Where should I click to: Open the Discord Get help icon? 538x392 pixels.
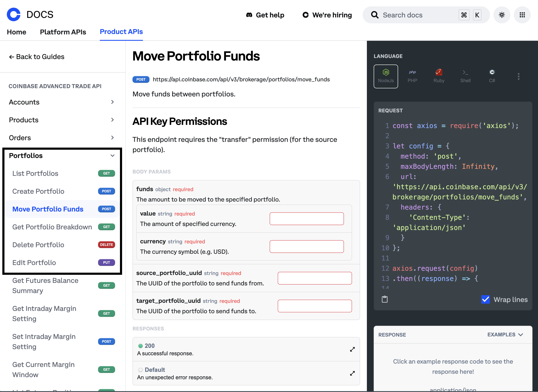tap(249, 15)
